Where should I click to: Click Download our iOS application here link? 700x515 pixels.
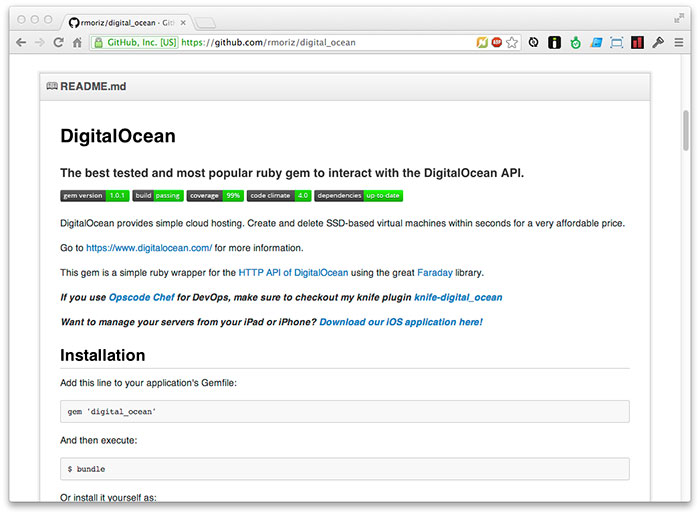pos(401,322)
